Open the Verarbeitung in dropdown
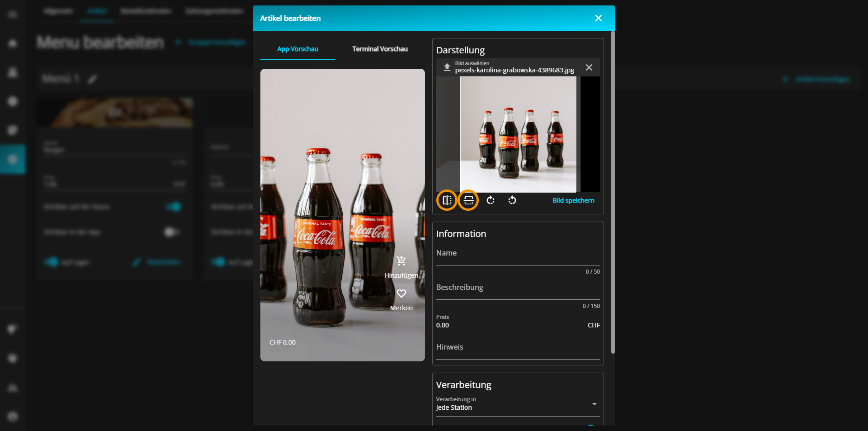The width and height of the screenshot is (868, 431). [x=518, y=404]
